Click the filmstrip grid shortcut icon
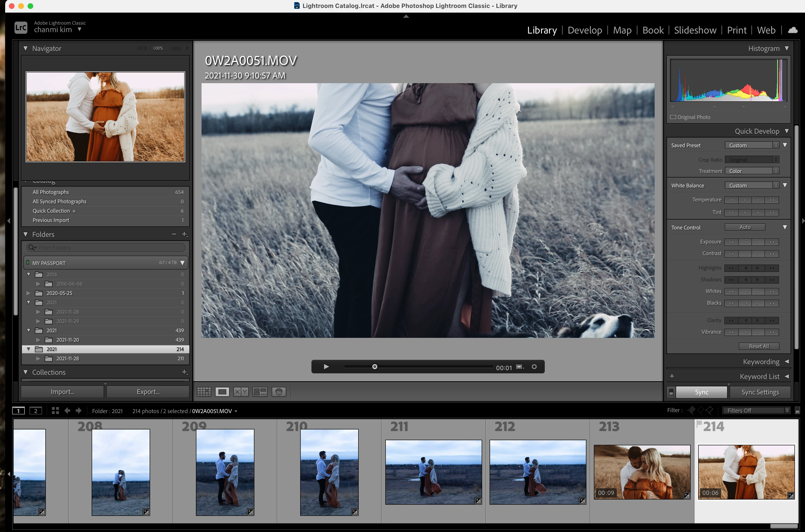This screenshot has width=805, height=532. point(55,411)
